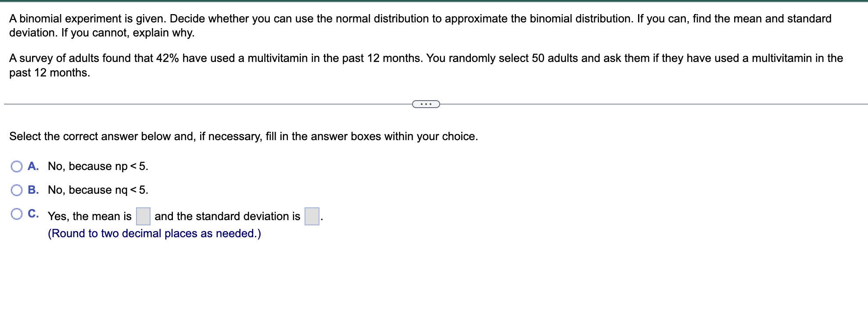Select radio button A for 'No, because np < 5'
This screenshot has height=322, width=868.
tap(17, 166)
